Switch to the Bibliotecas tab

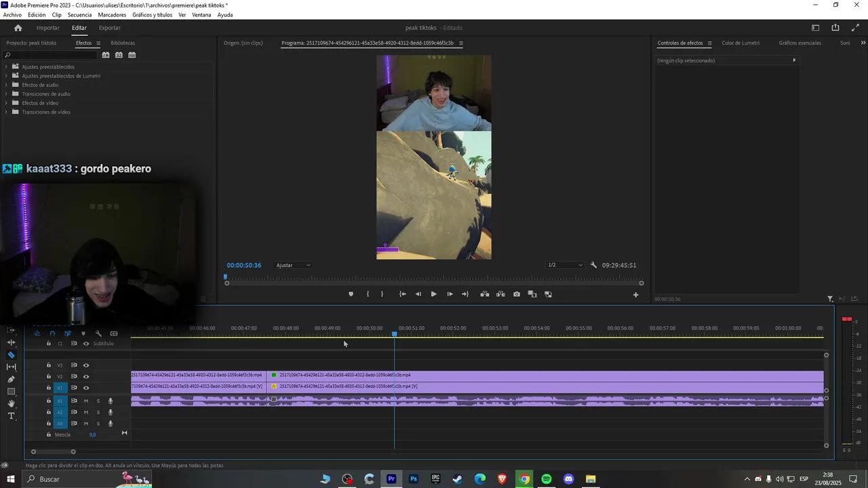click(x=123, y=43)
